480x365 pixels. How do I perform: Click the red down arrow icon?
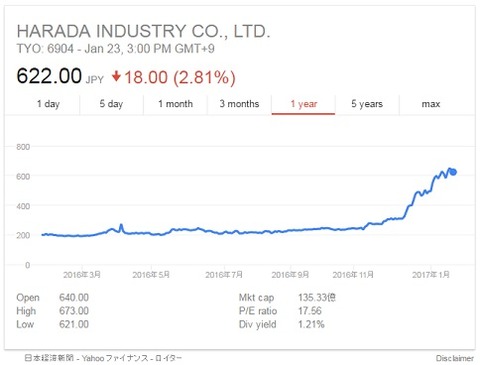coord(116,76)
